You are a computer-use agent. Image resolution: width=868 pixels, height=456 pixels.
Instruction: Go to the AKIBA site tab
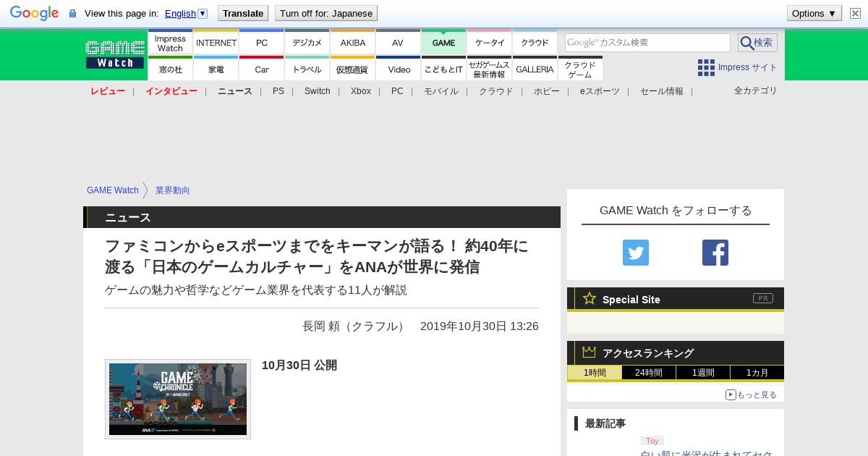click(353, 43)
